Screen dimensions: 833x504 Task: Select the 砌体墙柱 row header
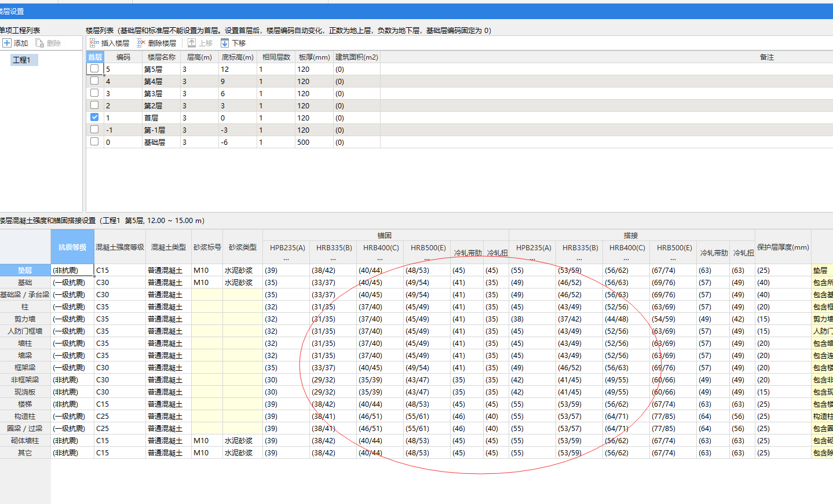pos(25,441)
